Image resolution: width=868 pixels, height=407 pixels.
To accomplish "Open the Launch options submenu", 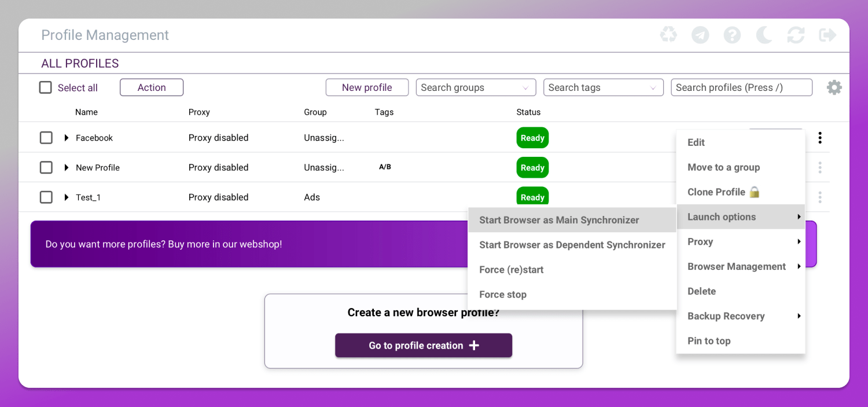I will pyautogui.click(x=741, y=217).
